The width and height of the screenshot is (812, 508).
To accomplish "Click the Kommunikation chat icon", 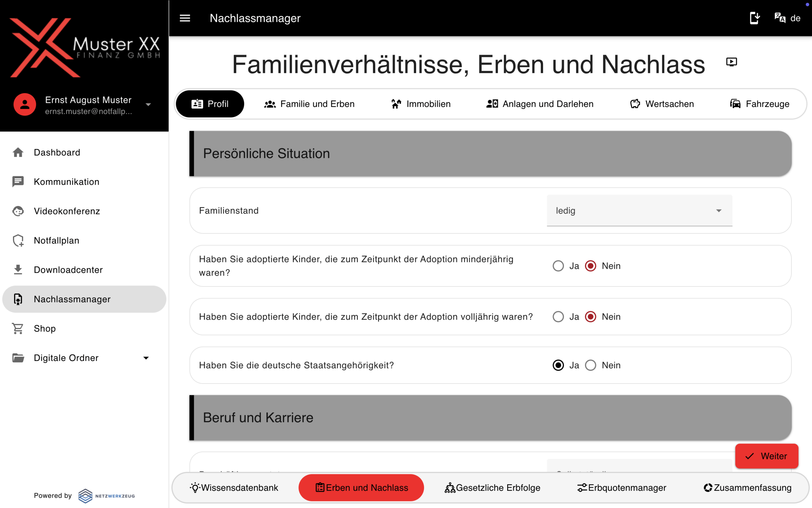I will [x=18, y=182].
